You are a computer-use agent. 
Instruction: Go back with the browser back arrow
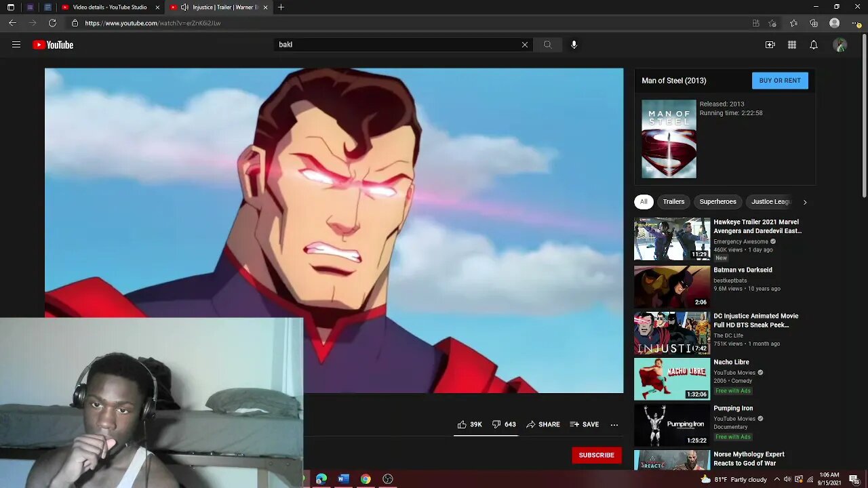pyautogui.click(x=12, y=23)
